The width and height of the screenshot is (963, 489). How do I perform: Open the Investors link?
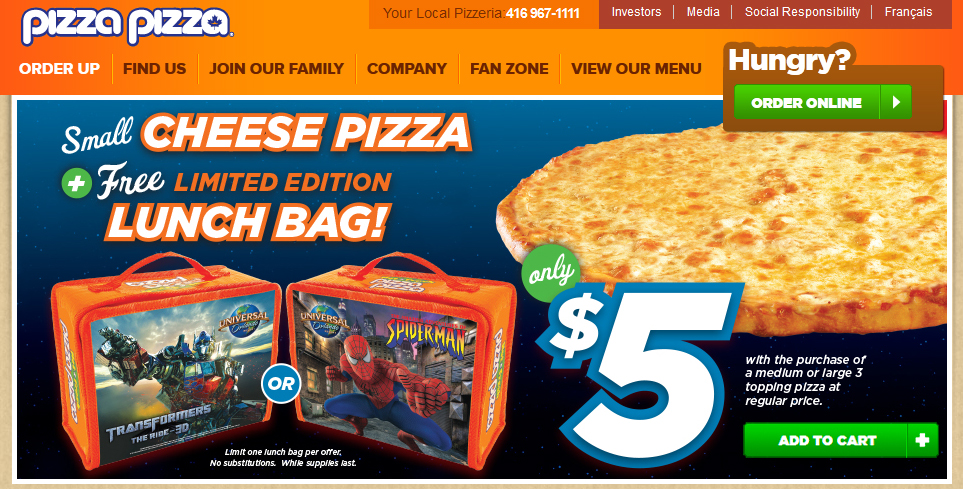click(x=636, y=12)
